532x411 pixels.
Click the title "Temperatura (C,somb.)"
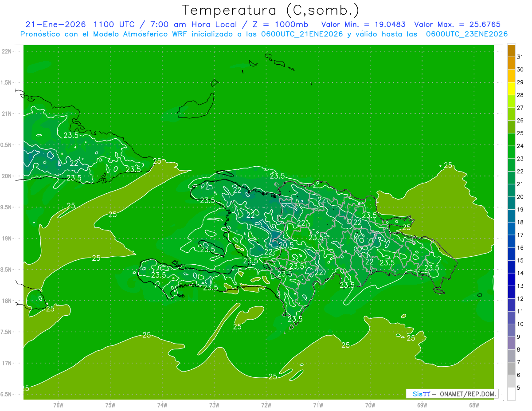(x=270, y=10)
